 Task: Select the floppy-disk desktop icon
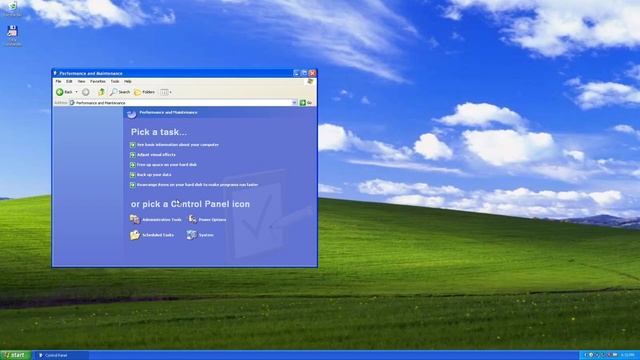(13, 36)
